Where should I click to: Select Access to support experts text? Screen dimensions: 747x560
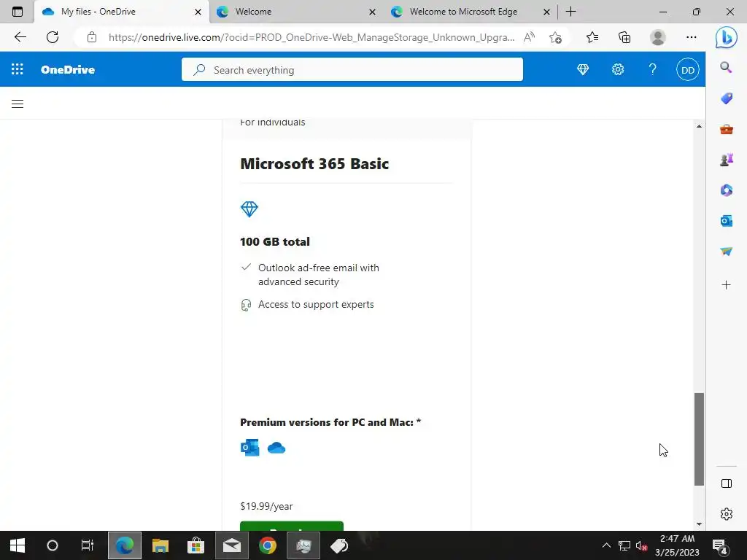click(x=316, y=304)
